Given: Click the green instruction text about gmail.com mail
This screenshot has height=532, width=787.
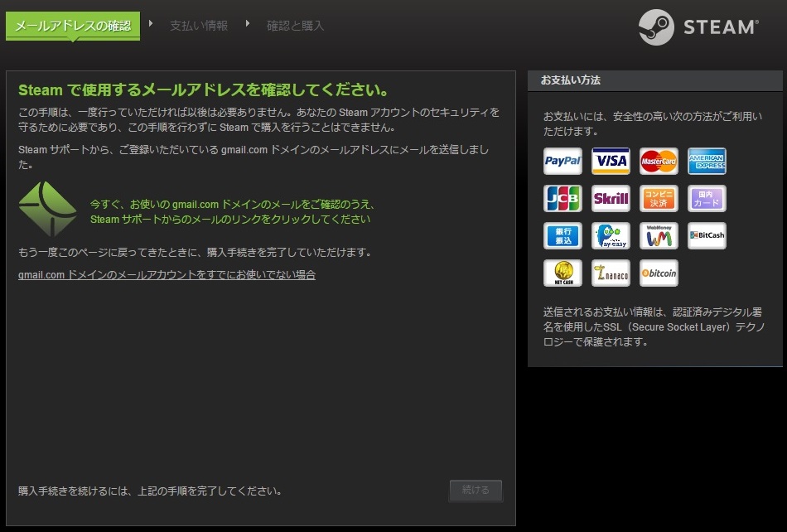Looking at the screenshot, I should 232,212.
